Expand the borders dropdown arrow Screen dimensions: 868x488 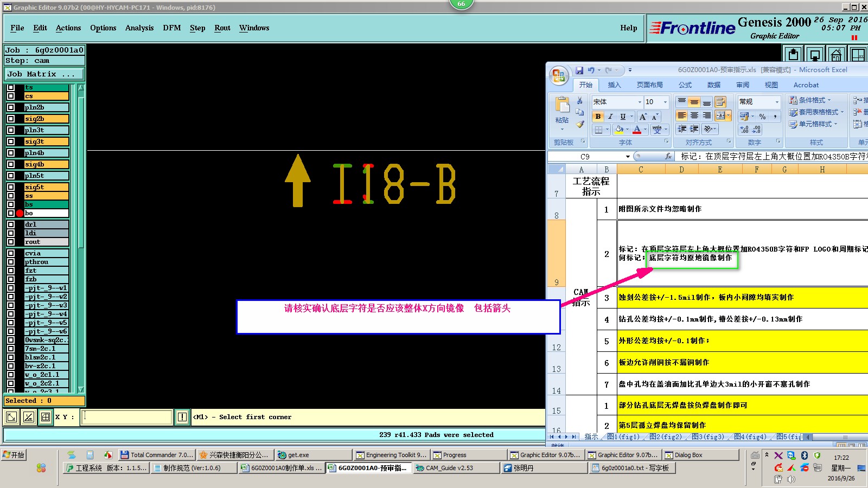click(607, 130)
